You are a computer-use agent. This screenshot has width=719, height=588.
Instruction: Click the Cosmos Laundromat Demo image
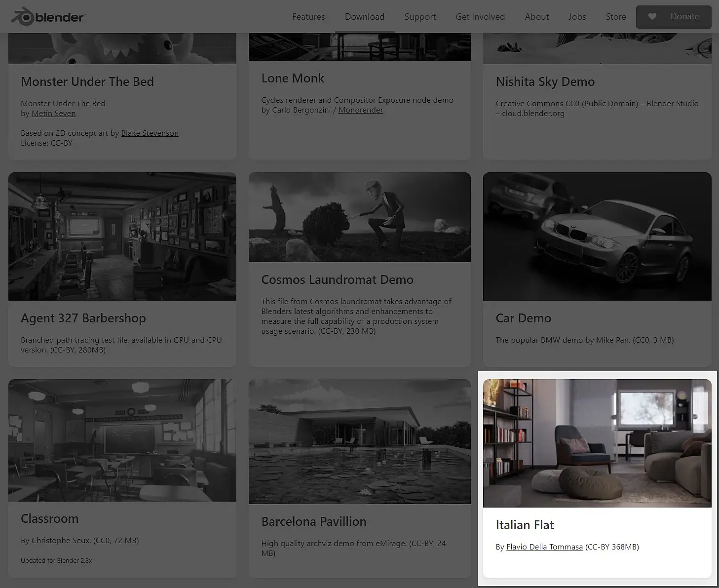(x=360, y=217)
